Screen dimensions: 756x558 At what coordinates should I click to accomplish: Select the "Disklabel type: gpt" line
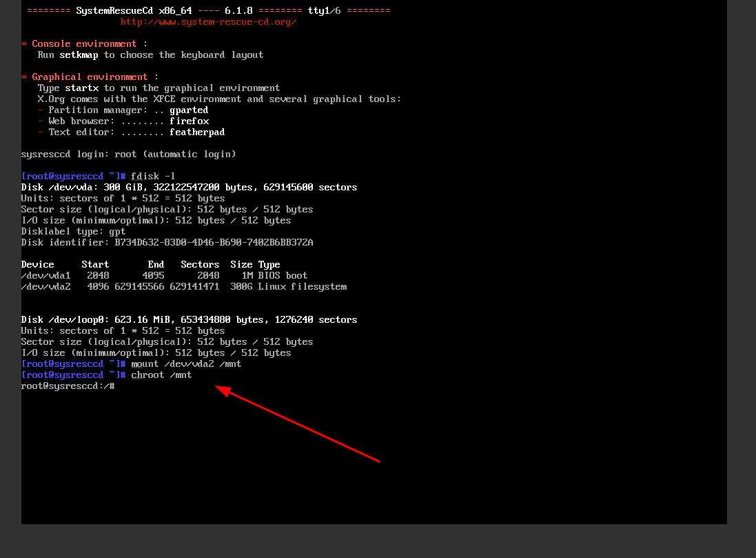click(x=73, y=232)
